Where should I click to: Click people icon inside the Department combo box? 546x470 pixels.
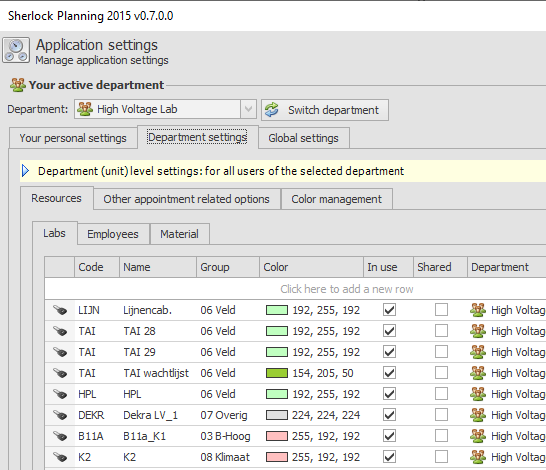[x=85, y=109]
